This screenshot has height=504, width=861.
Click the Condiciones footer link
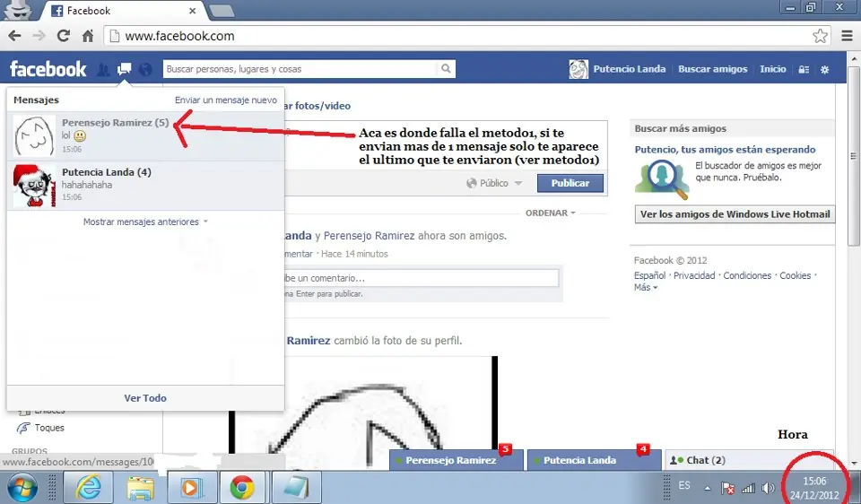click(x=747, y=275)
